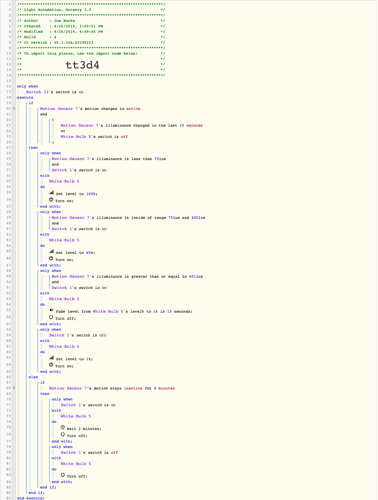Click the else keyword on line 66
This screenshot has width=378, height=500.
(33, 377)
